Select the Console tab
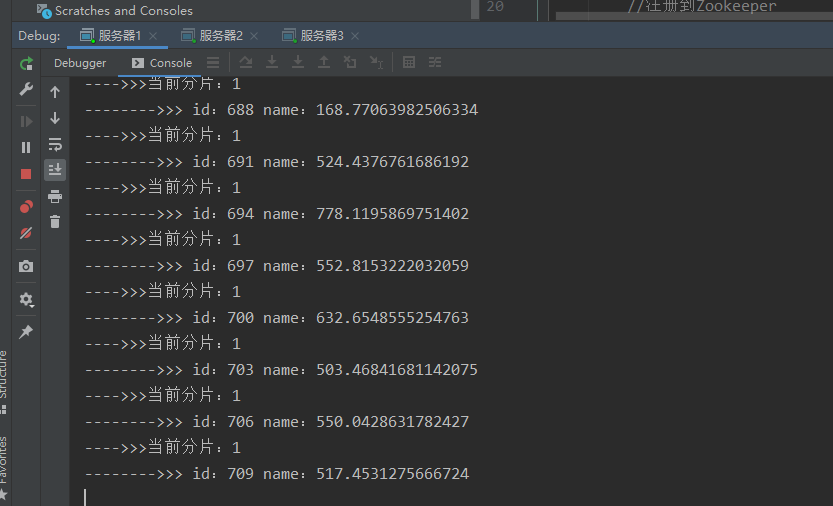The height and width of the screenshot is (506, 833). click(x=162, y=63)
